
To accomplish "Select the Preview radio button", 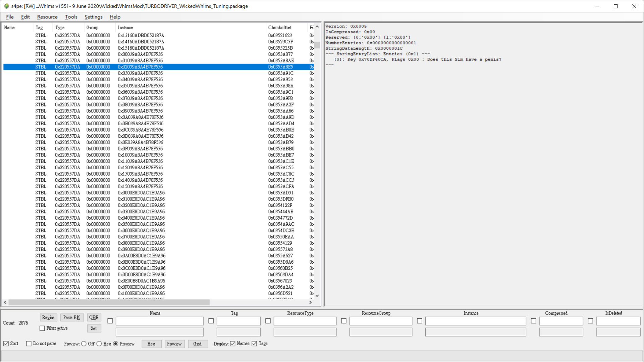I will click(x=116, y=344).
